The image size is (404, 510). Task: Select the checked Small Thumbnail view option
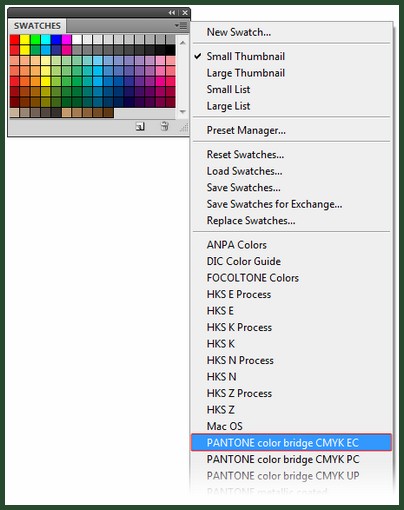tap(245, 56)
